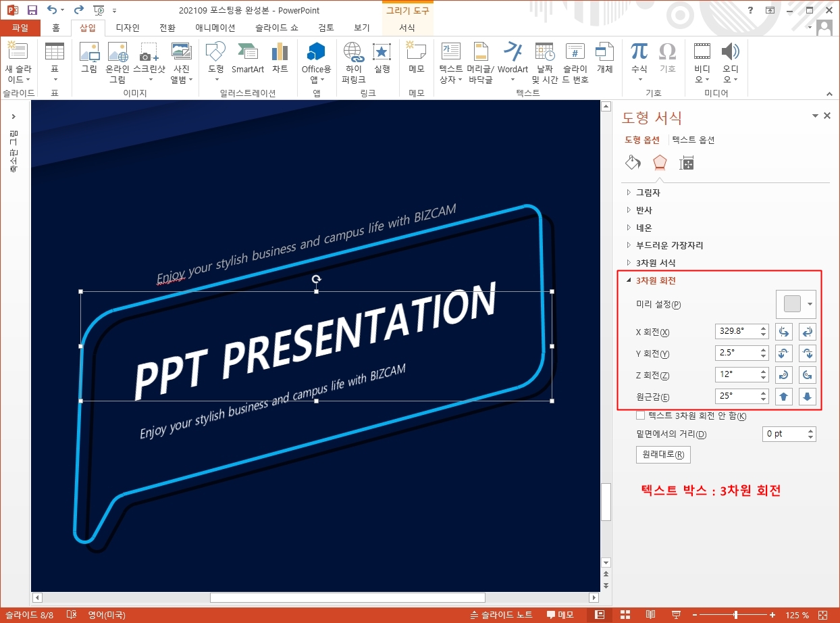Switch to 텍스트 옵션 in format pane
The height and width of the screenshot is (623, 840).
click(693, 140)
